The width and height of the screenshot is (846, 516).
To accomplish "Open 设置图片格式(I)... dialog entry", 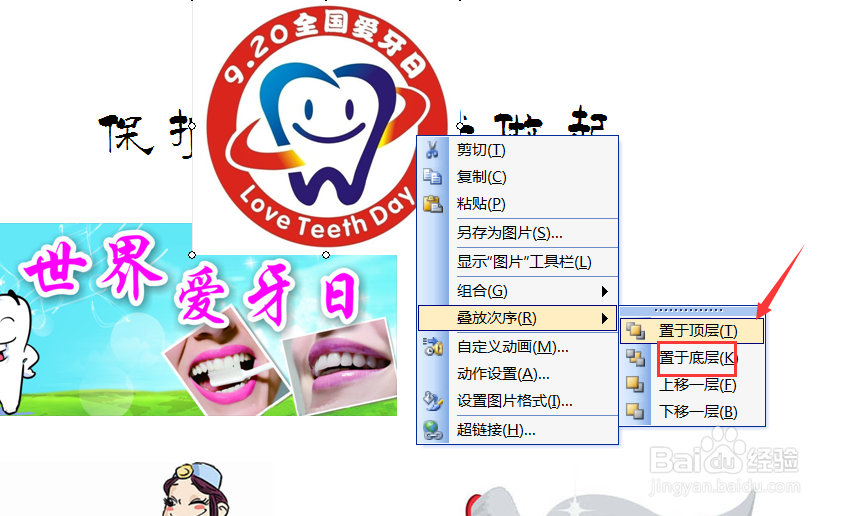I will click(x=518, y=401).
